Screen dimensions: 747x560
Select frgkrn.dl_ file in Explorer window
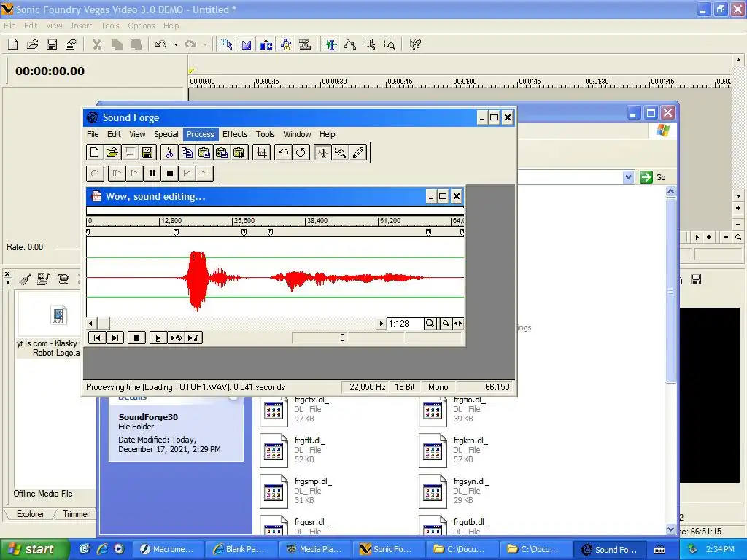454,450
